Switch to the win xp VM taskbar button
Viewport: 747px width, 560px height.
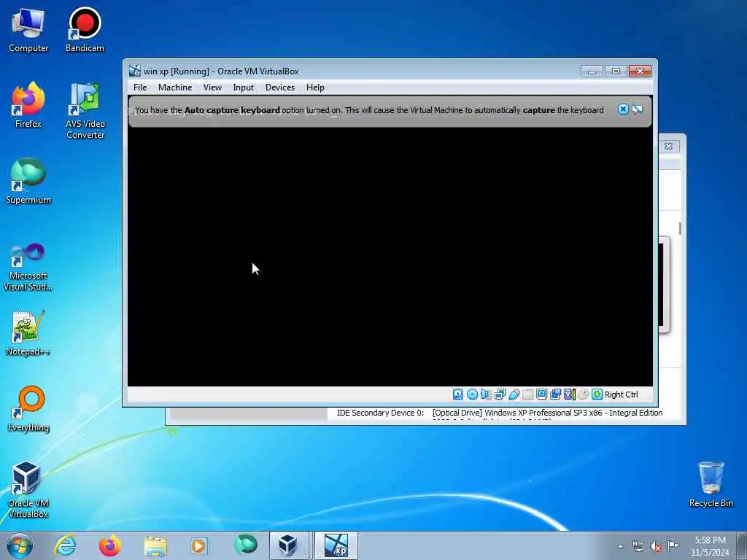click(x=336, y=545)
